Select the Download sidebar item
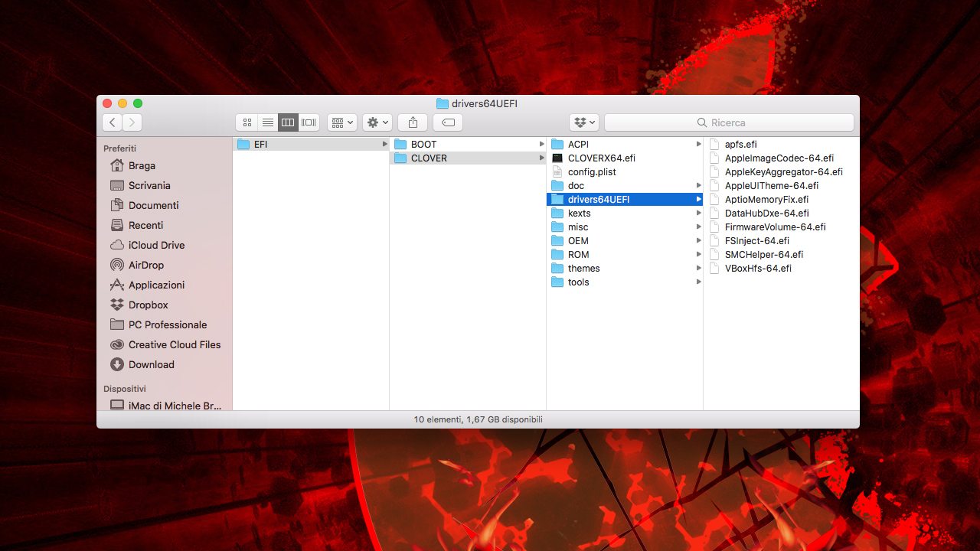980x551 pixels. tap(151, 364)
